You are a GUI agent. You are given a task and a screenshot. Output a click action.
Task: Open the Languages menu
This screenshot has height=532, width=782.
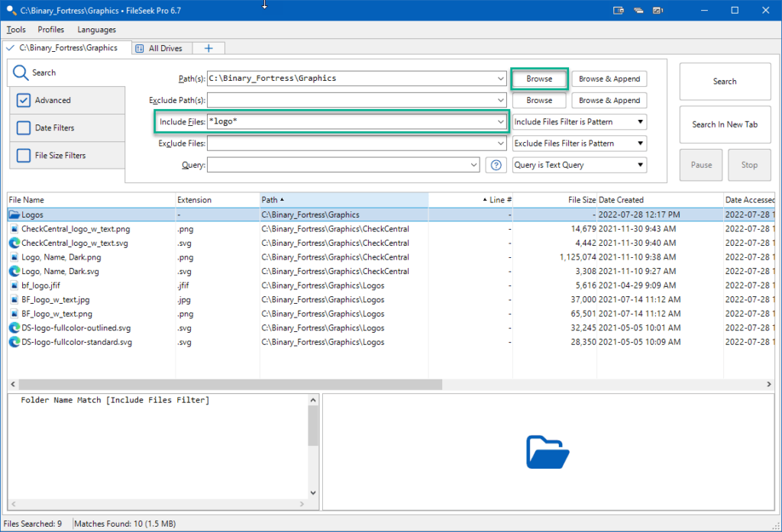96,29
